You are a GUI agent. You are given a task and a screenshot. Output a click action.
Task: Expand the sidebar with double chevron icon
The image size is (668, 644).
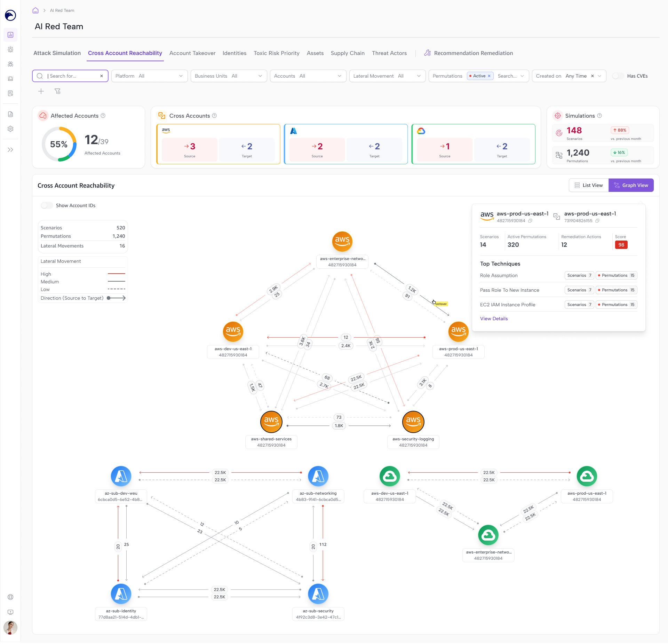pos(10,150)
